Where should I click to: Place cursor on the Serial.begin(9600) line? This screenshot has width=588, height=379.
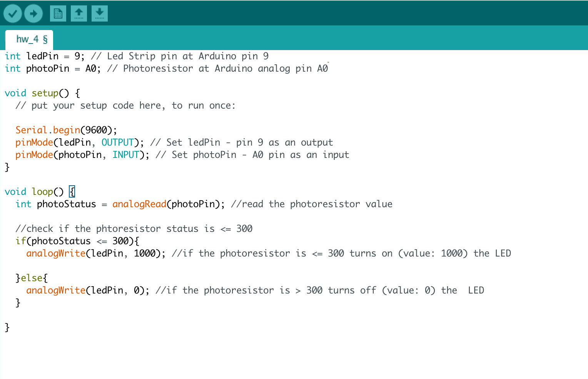(x=66, y=130)
